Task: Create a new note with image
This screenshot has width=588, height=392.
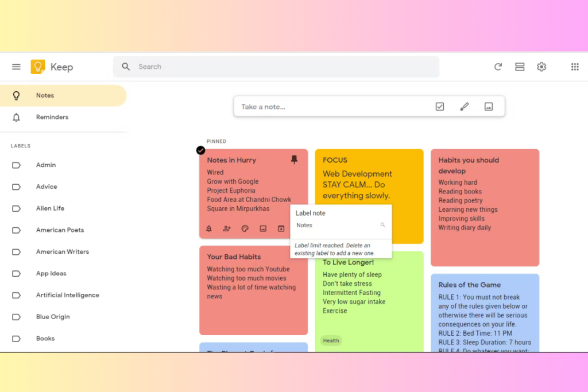Action: (489, 106)
